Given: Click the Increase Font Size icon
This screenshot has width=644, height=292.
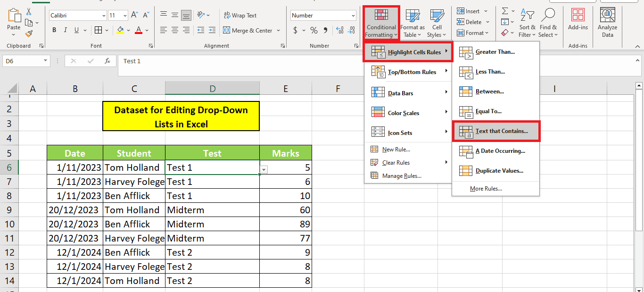Looking at the screenshot, I should click(135, 16).
